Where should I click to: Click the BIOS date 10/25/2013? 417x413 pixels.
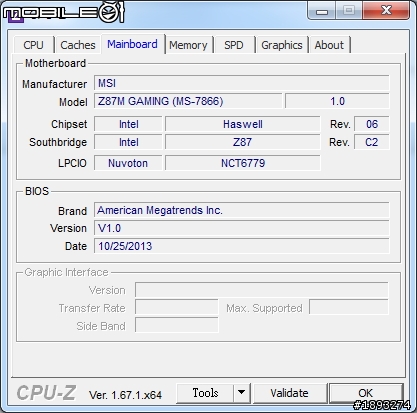[x=242, y=246]
